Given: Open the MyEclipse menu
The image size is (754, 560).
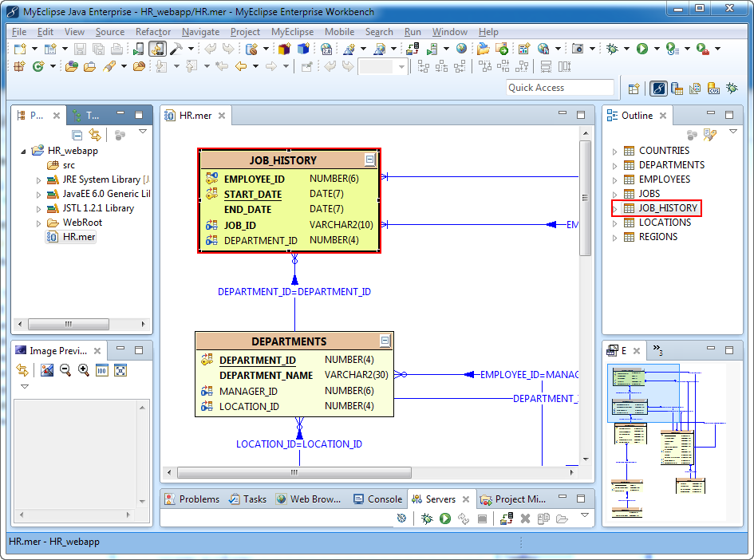Looking at the screenshot, I should tap(292, 32).
